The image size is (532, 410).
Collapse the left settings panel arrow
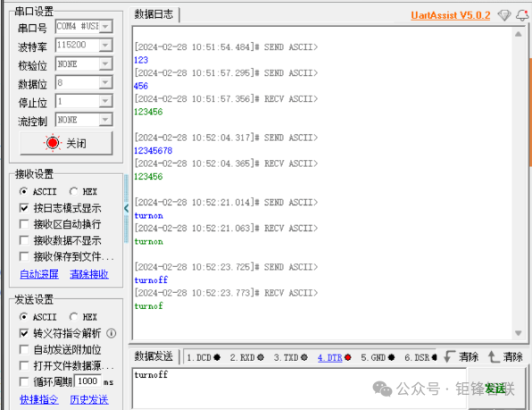(126, 208)
